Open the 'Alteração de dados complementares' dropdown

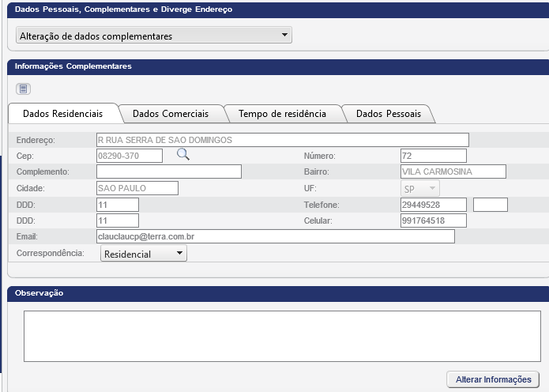(154, 36)
